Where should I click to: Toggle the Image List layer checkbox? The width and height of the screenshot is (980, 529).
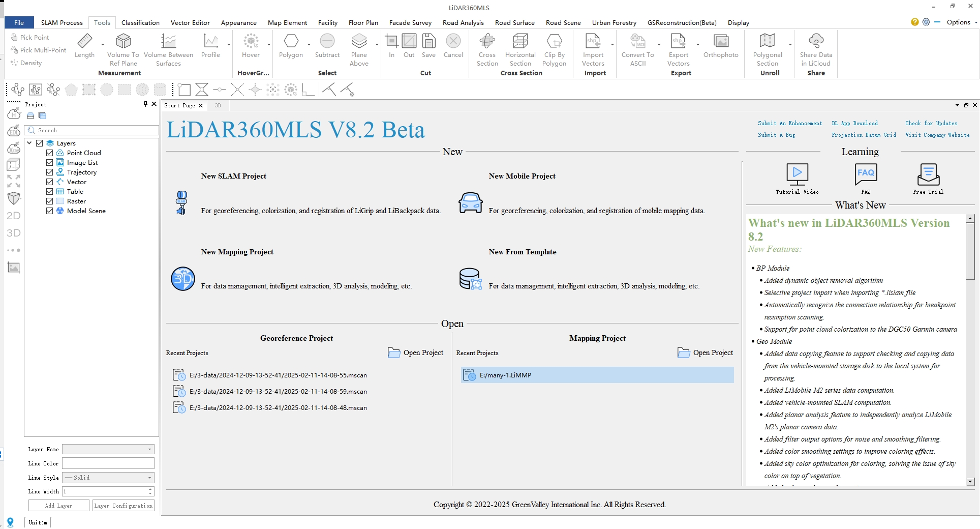click(x=50, y=162)
